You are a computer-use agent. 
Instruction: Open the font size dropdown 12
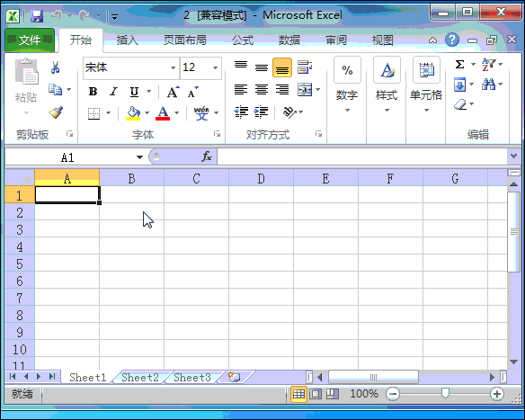[215, 68]
